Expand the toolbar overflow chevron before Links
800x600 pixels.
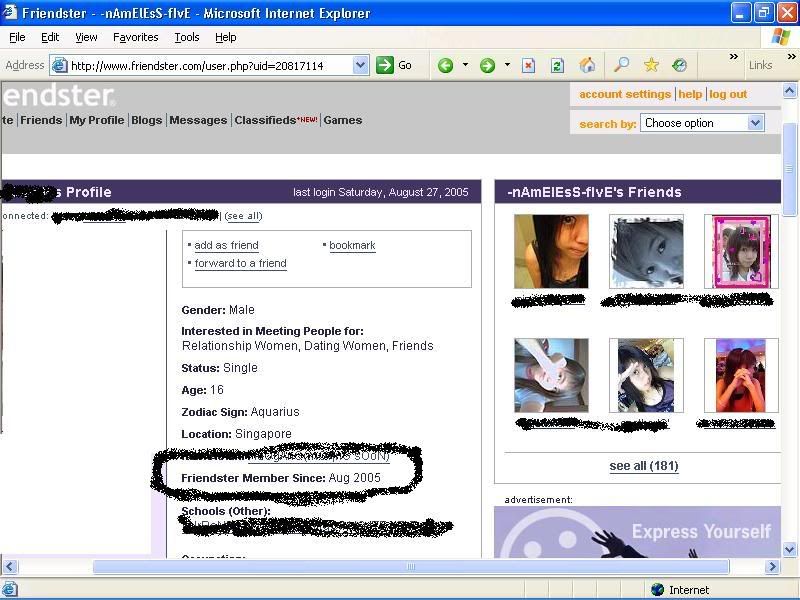click(734, 56)
